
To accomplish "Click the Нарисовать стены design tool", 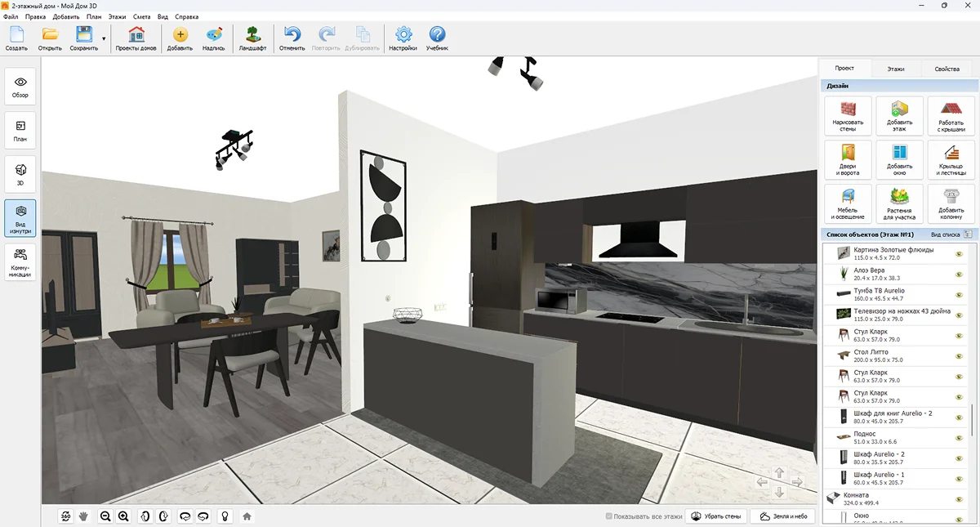I will 848,115.
